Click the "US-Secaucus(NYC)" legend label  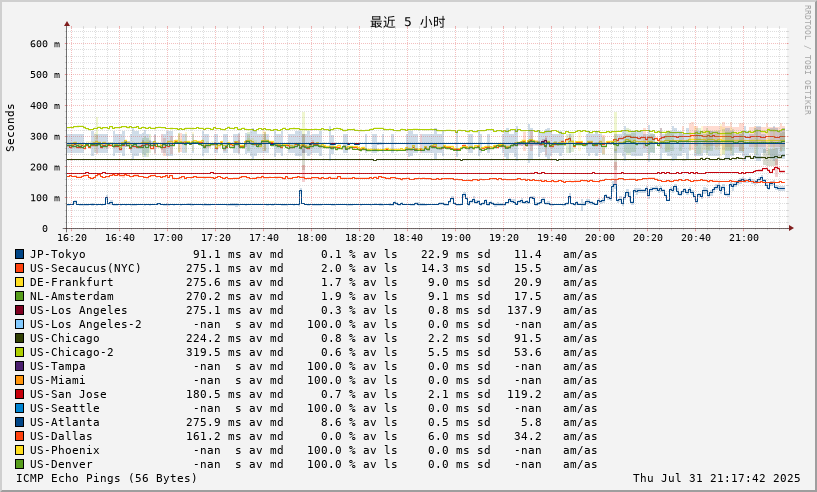point(85,268)
